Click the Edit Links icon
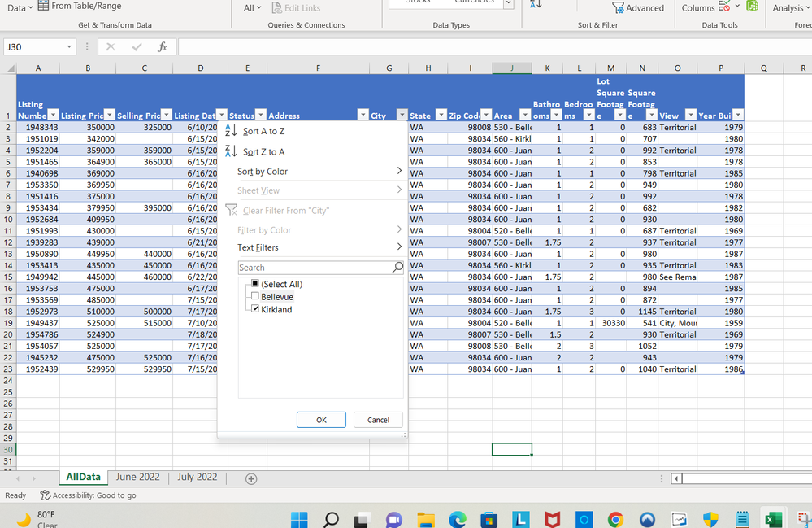Screen dimensions: 812x528 (x=276, y=8)
